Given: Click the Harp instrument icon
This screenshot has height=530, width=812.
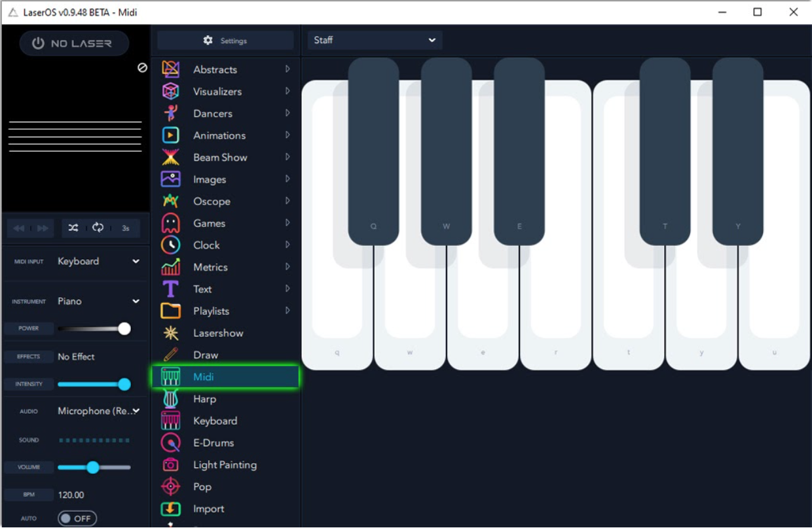Looking at the screenshot, I should pyautogui.click(x=170, y=398).
